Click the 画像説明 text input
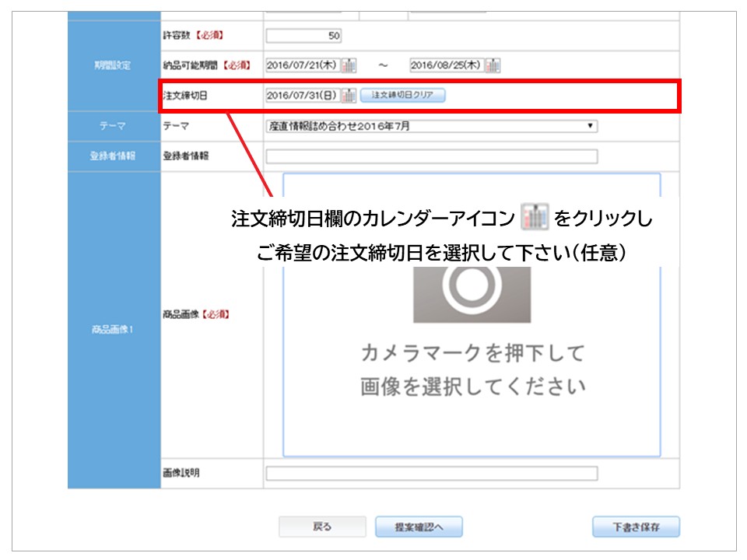The width and height of the screenshot is (747, 560). (x=432, y=473)
